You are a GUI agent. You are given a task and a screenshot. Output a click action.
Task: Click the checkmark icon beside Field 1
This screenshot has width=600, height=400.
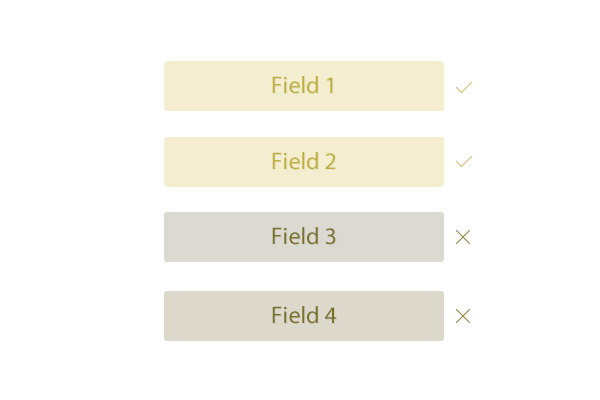(x=464, y=87)
